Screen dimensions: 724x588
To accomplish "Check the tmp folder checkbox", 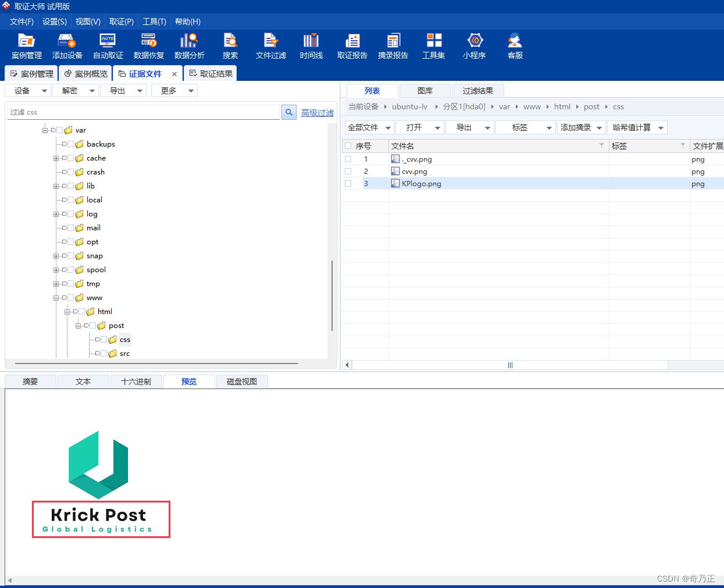I will point(70,284).
